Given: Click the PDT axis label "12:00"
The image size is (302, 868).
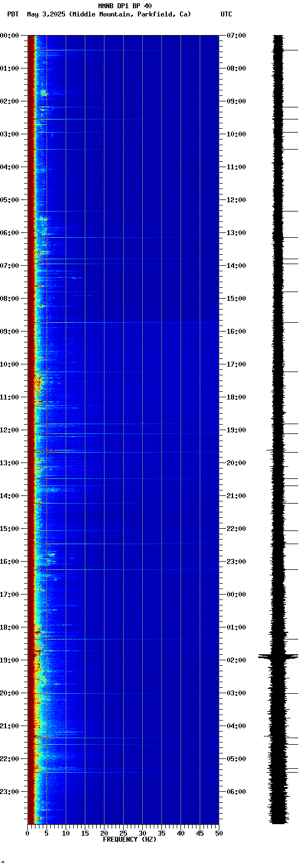Looking at the screenshot, I should tap(9, 430).
